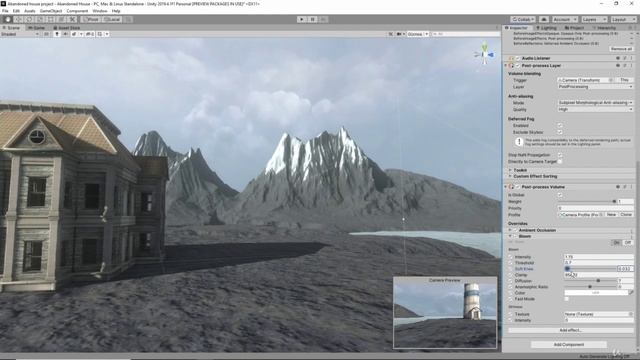
Task: Open Post-process Layer help icon
Action: coord(618,66)
